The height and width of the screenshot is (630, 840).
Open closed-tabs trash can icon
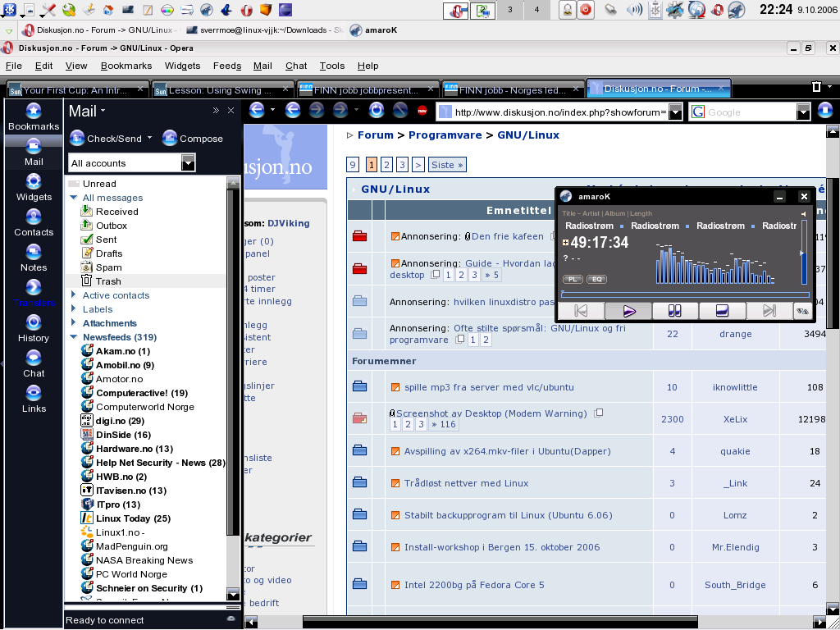point(816,87)
